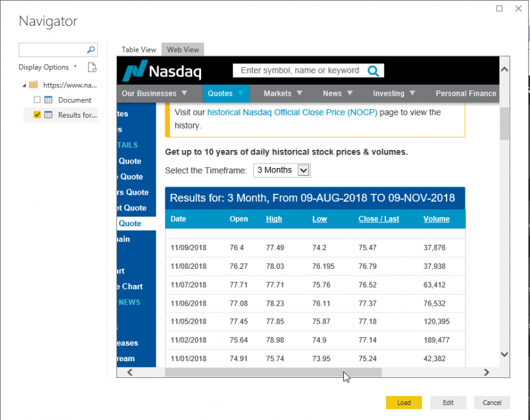Click the 11/05/2018 date cell
Image resolution: width=530 pixels, height=420 pixels.
click(189, 321)
